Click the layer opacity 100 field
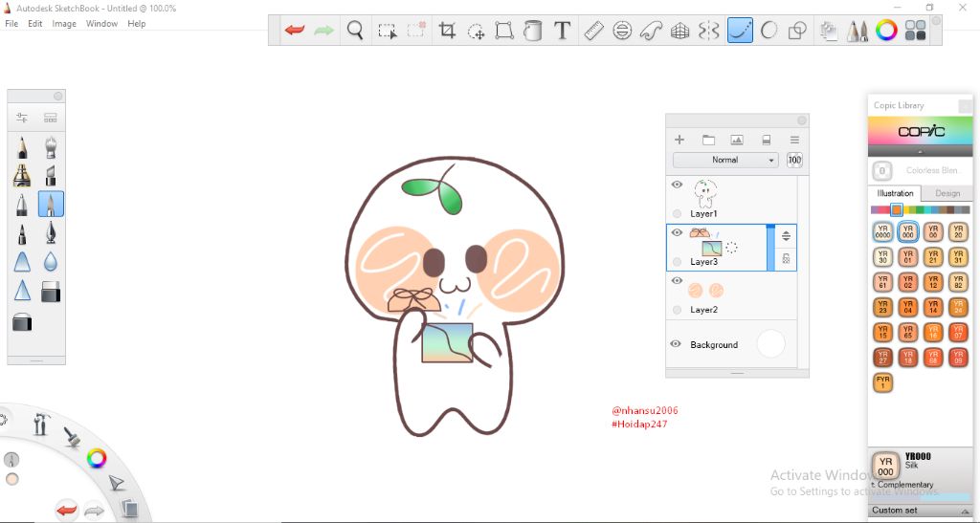The height and width of the screenshot is (523, 980). tap(794, 160)
